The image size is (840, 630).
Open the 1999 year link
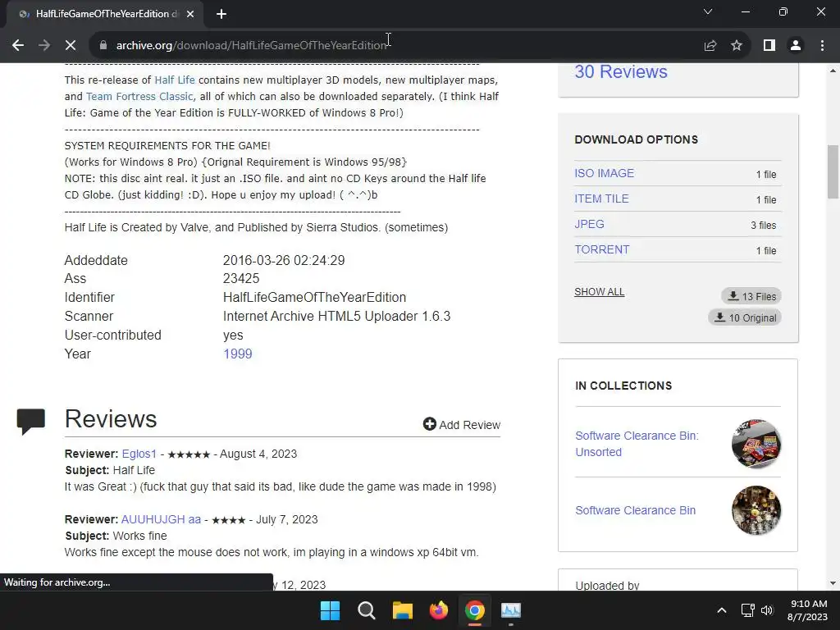237,354
